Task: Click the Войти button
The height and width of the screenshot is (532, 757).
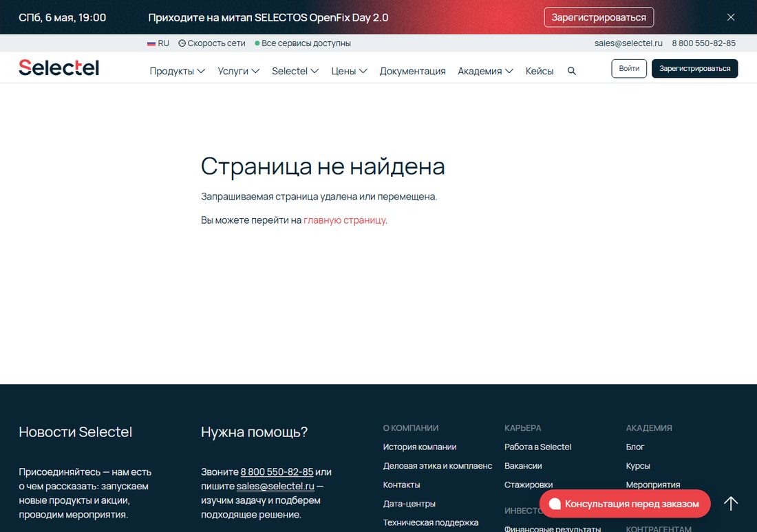Action: click(628, 69)
